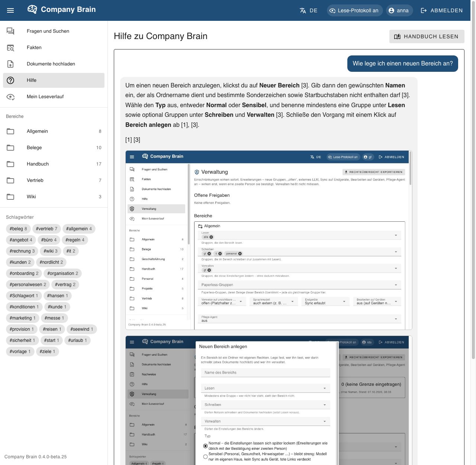
Task: Filter by the #personalwesen tag
Action: 28,285
